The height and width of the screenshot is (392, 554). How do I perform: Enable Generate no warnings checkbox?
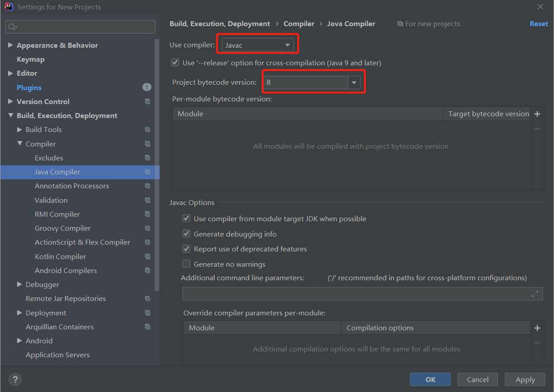186,264
